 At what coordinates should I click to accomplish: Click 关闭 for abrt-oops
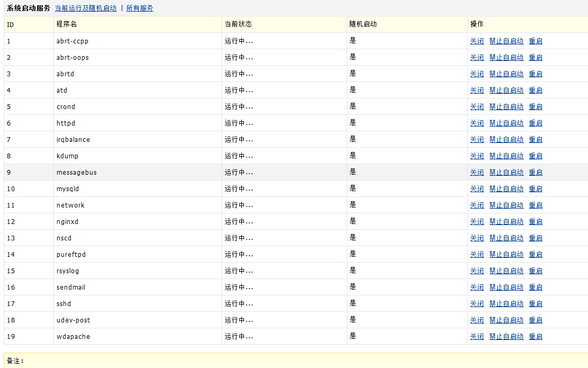coord(477,57)
